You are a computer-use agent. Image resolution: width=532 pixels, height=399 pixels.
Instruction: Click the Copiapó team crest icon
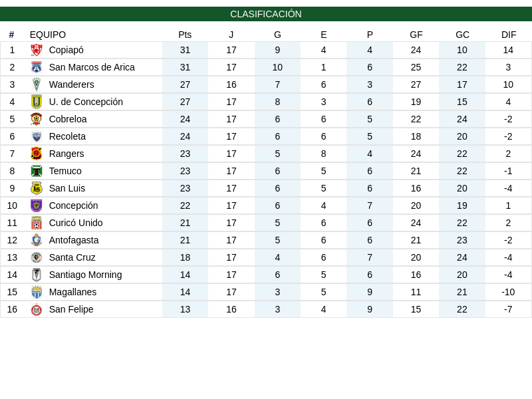pos(37,51)
